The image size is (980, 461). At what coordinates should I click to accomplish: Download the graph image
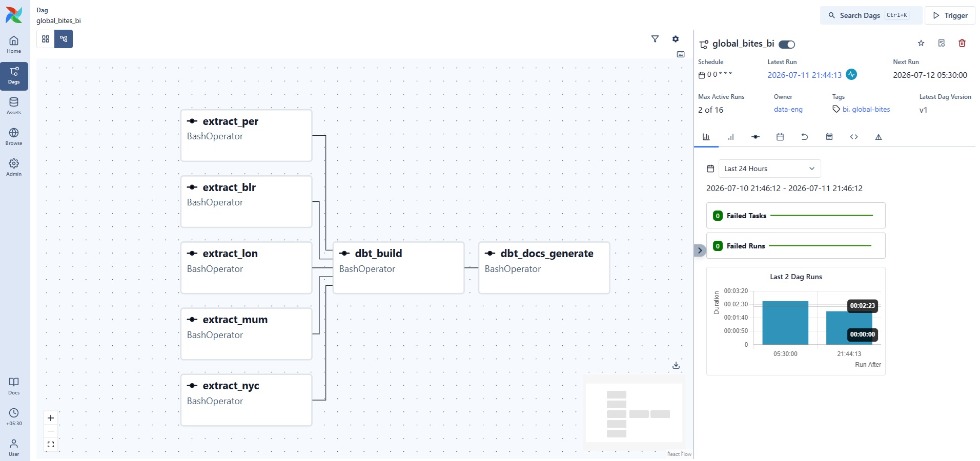pos(676,365)
